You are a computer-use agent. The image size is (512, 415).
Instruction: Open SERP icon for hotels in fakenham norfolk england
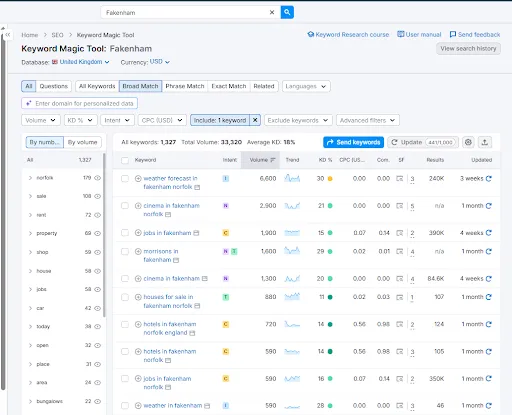(399, 324)
